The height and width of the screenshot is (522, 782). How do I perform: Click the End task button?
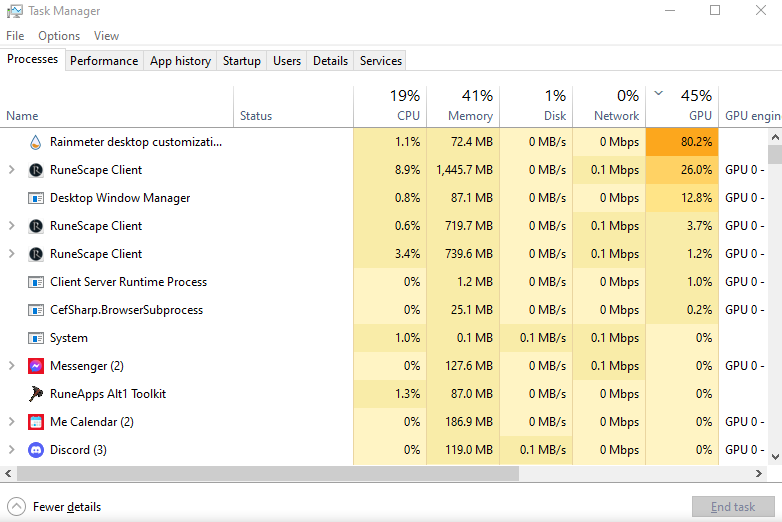coord(733,507)
